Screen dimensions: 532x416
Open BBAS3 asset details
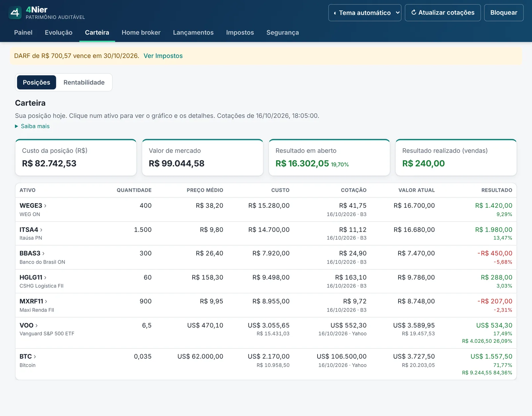[x=32, y=253]
